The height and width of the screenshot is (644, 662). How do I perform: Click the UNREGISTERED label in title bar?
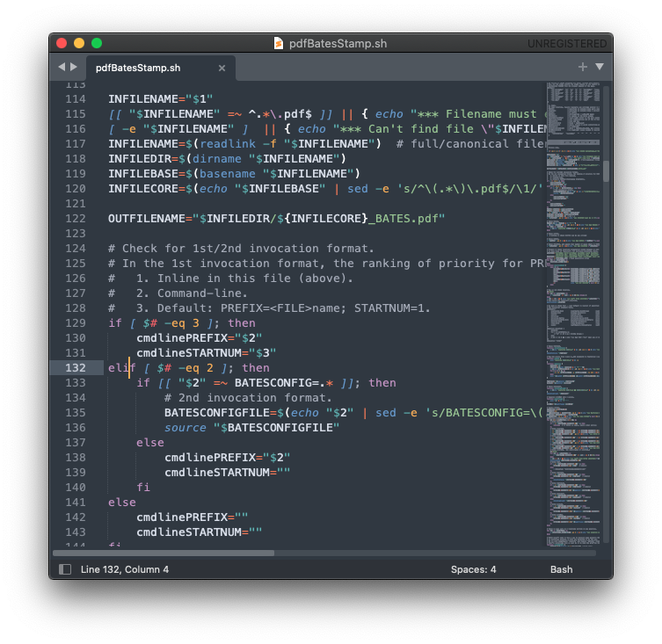click(566, 43)
